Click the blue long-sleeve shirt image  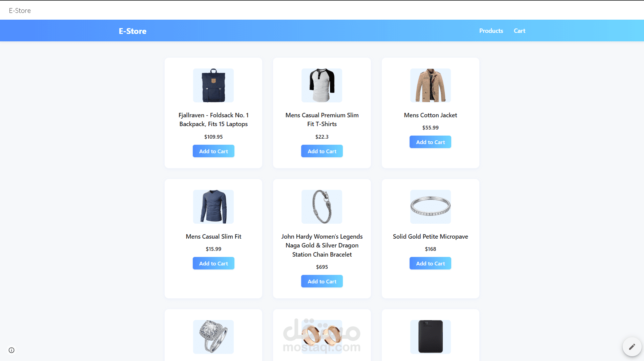click(213, 207)
